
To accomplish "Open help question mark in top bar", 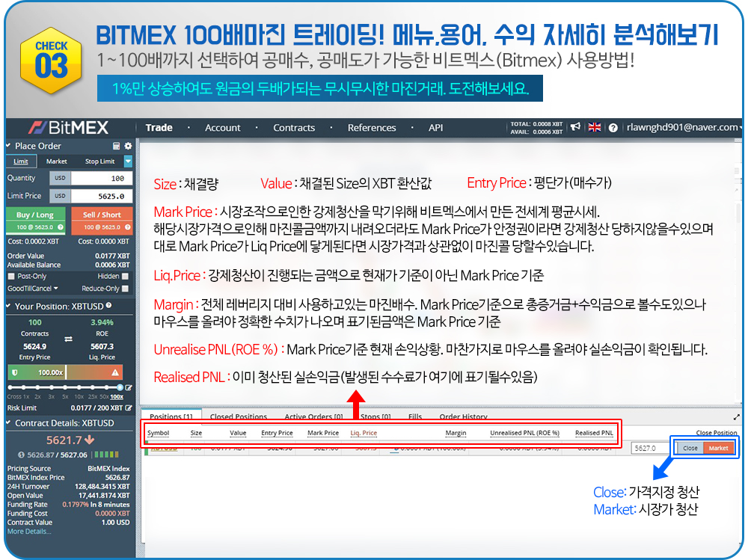I will point(613,128).
